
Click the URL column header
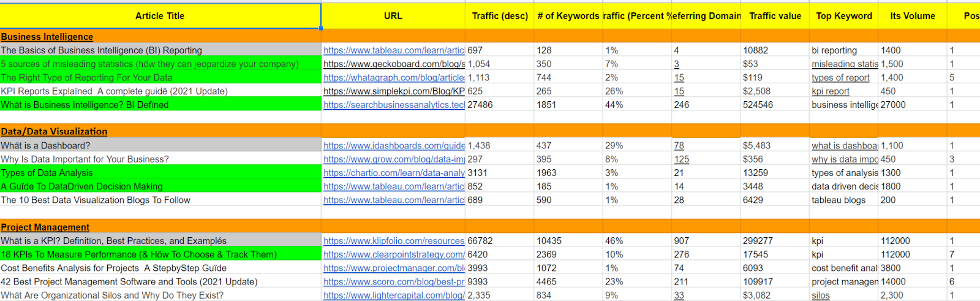(393, 16)
